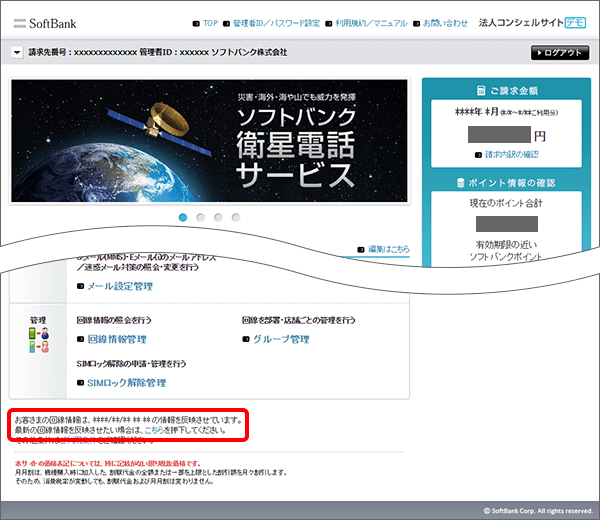The image size is (600, 520).
Task: Open 管理者ID/パスワード設定 link
Action: 276,23
